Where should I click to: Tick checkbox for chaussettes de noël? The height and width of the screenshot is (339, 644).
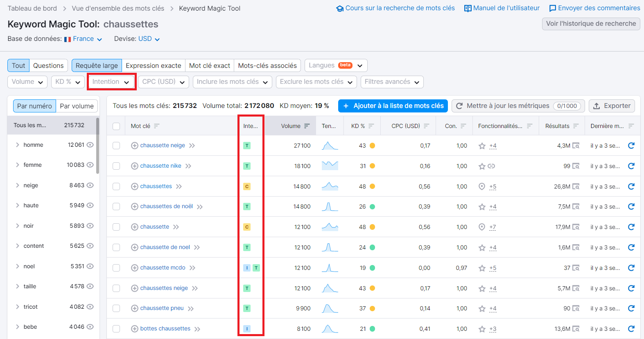click(x=116, y=207)
